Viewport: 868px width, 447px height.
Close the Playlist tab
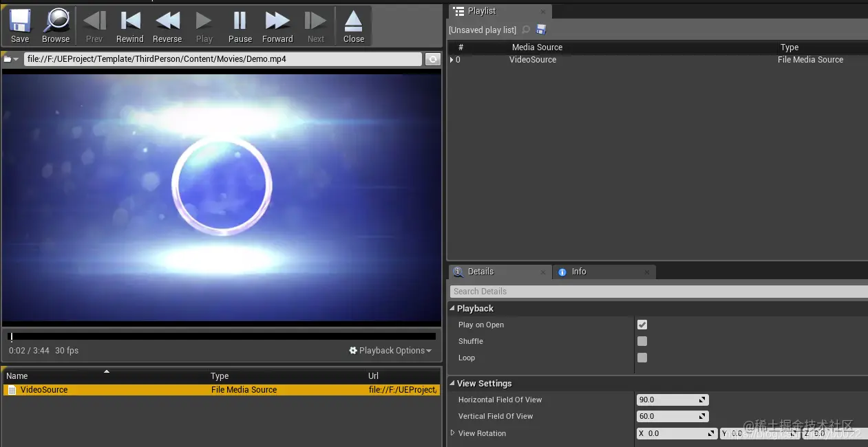click(543, 12)
